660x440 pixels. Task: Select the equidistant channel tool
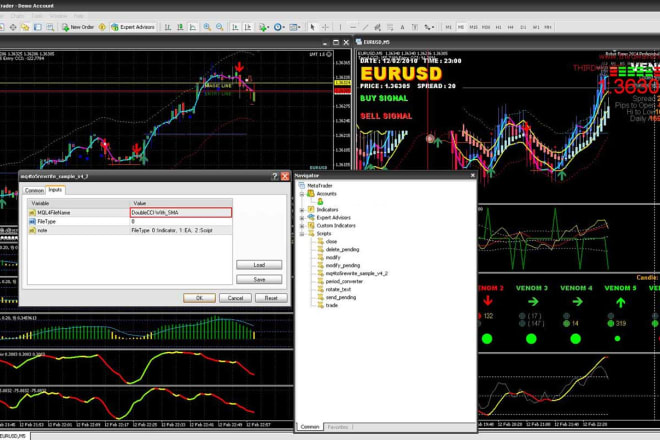coord(378,27)
